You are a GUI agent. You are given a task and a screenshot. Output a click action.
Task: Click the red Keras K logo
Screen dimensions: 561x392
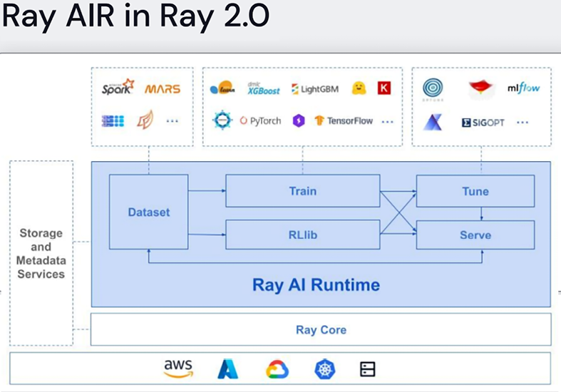click(384, 88)
